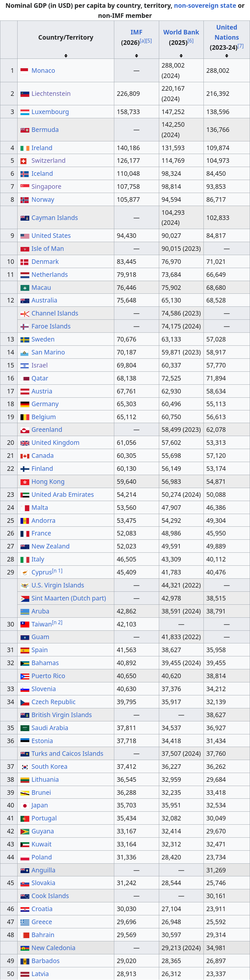Open the New Caledonia link
The image size is (250, 980).
(x=53, y=948)
